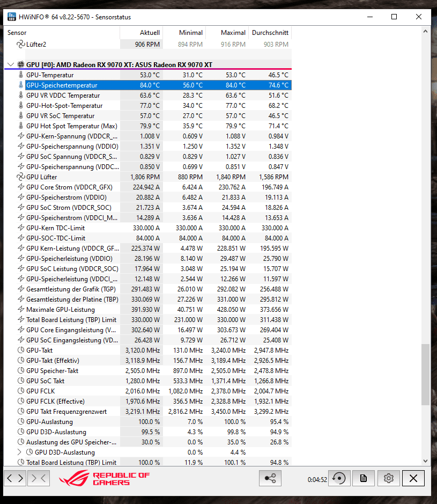Click clock icon of GPU Speicher-Takt row
The height and width of the screenshot is (504, 437).
coord(21,370)
